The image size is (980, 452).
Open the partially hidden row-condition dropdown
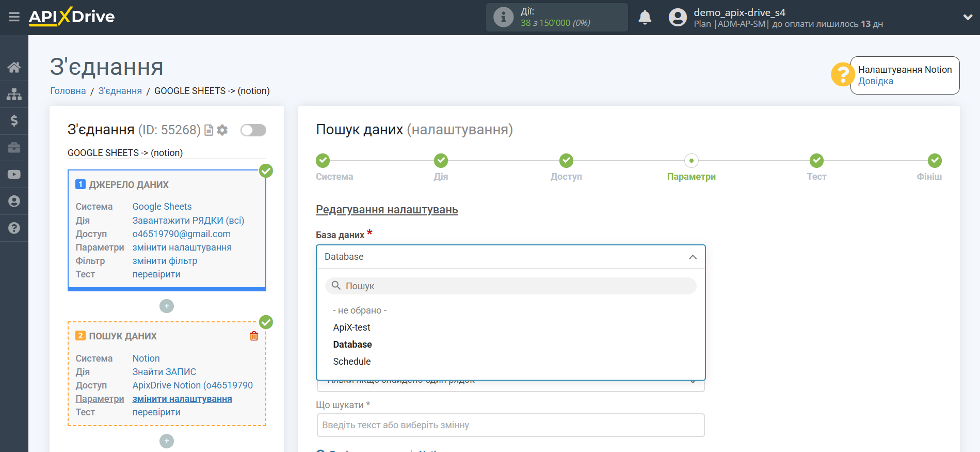[x=511, y=385]
